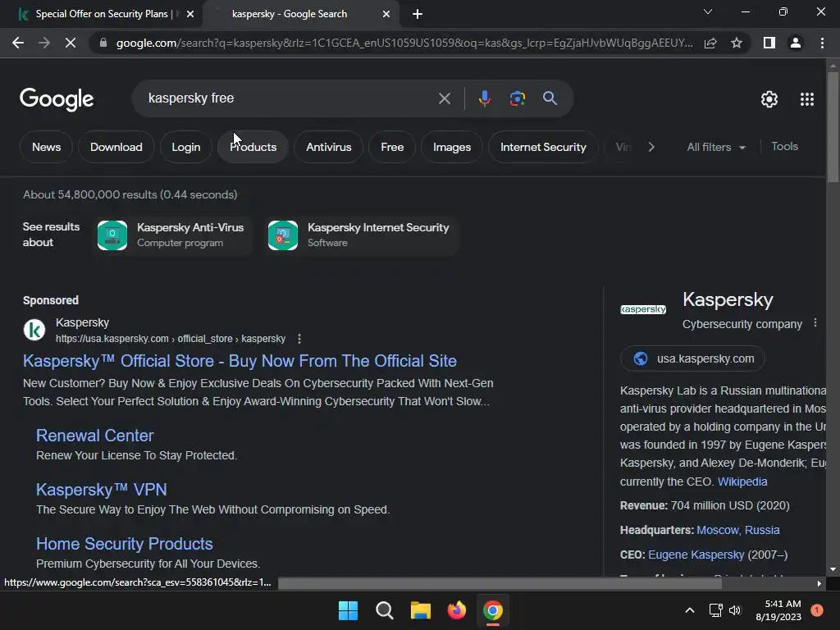Click the forward navigation arrow
840x630 pixels.
pyautogui.click(x=44, y=43)
